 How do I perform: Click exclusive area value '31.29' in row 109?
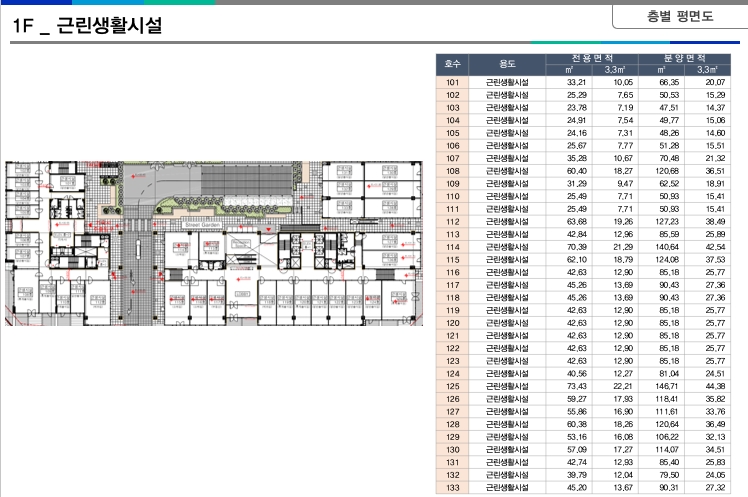point(577,184)
